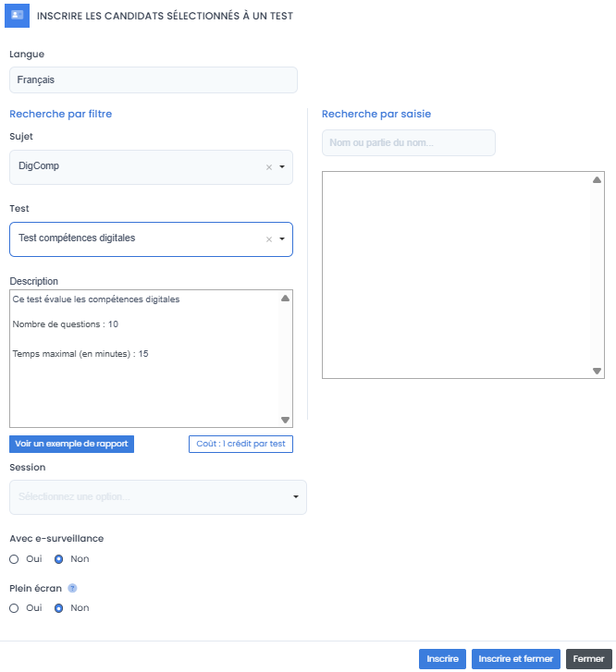The width and height of the screenshot is (616, 672).
Task: Open the Session dropdown
Action: (x=158, y=496)
